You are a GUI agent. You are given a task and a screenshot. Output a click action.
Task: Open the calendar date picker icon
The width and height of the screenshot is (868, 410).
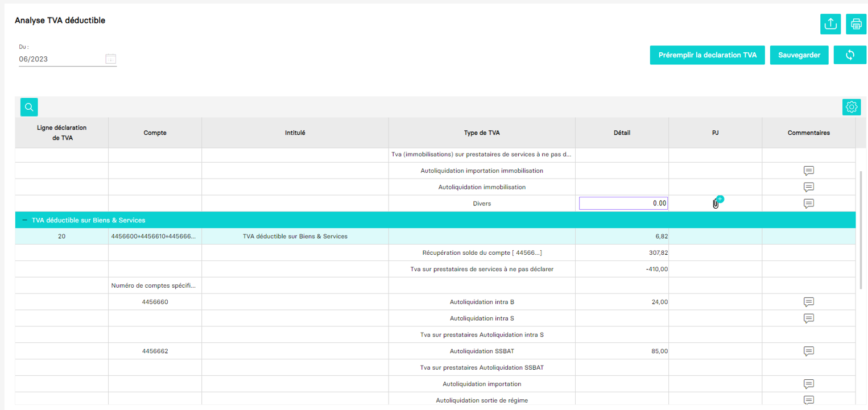[111, 59]
